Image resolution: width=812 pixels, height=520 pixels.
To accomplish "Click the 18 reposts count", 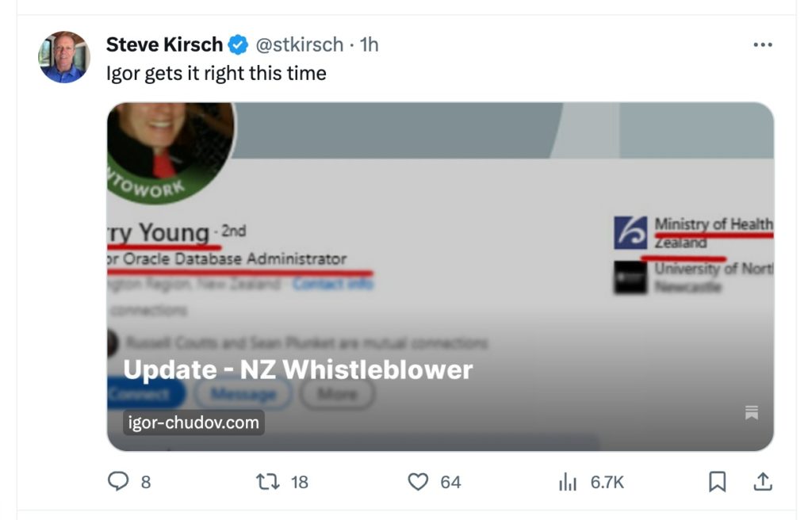I will tap(299, 481).
